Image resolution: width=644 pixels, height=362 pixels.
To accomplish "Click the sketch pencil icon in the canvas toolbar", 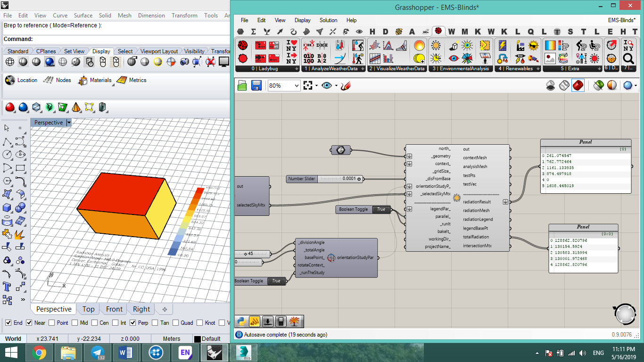I will tap(346, 85).
